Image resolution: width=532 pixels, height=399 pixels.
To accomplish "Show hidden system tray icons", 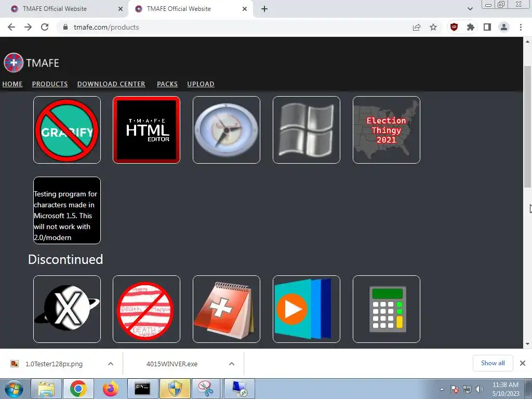I will (x=442, y=389).
